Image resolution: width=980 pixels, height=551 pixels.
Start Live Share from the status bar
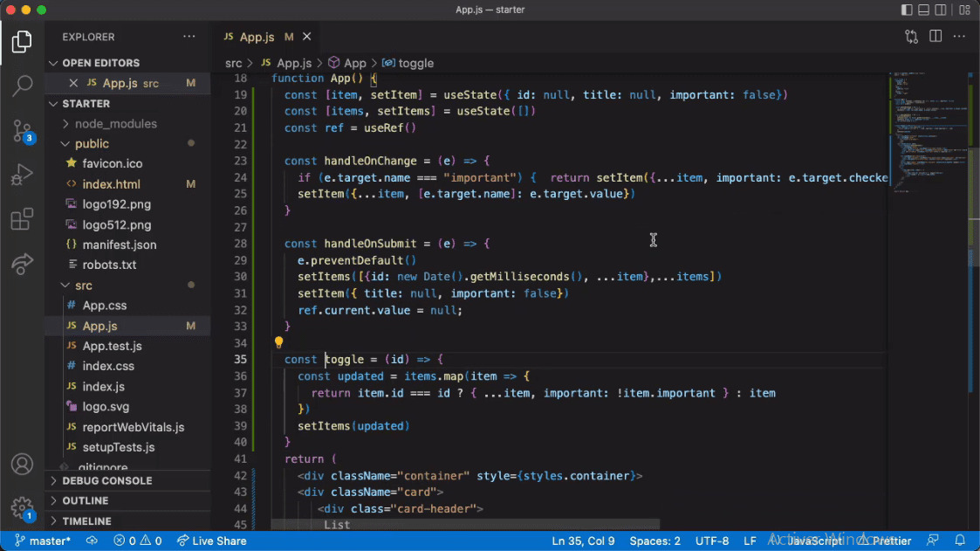[211, 541]
